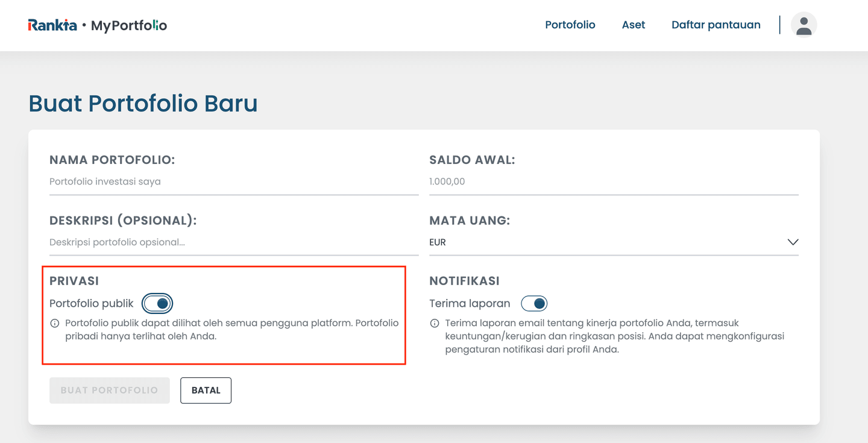Open the Aset menu item
The width and height of the screenshot is (868, 443).
click(x=634, y=25)
